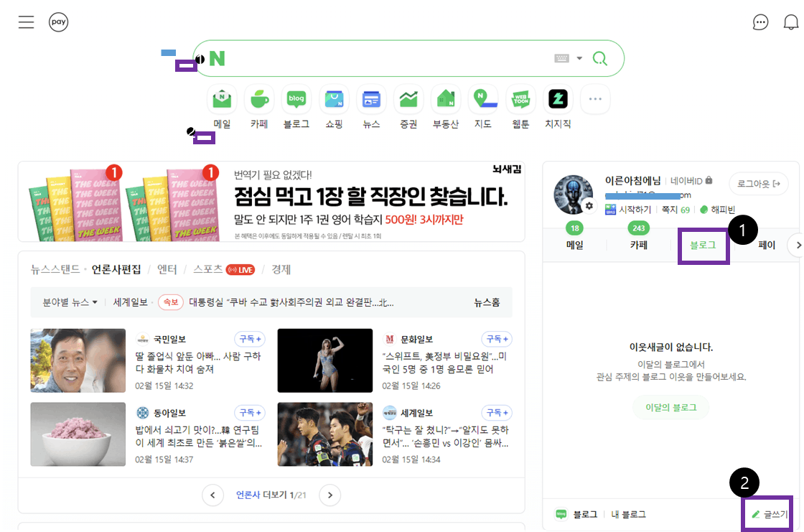
Task: Open the 카페 shortcut icon
Action: click(259, 100)
